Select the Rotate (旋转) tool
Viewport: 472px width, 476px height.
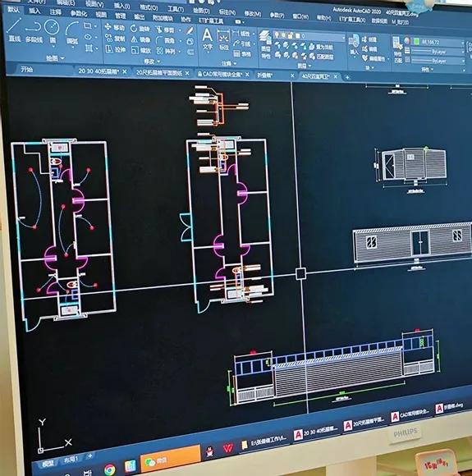click(140, 29)
